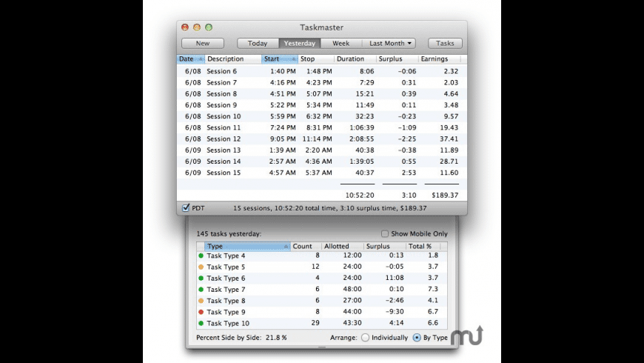This screenshot has width=644, height=363.
Task: Select the Session 15 row
Action: (321, 173)
